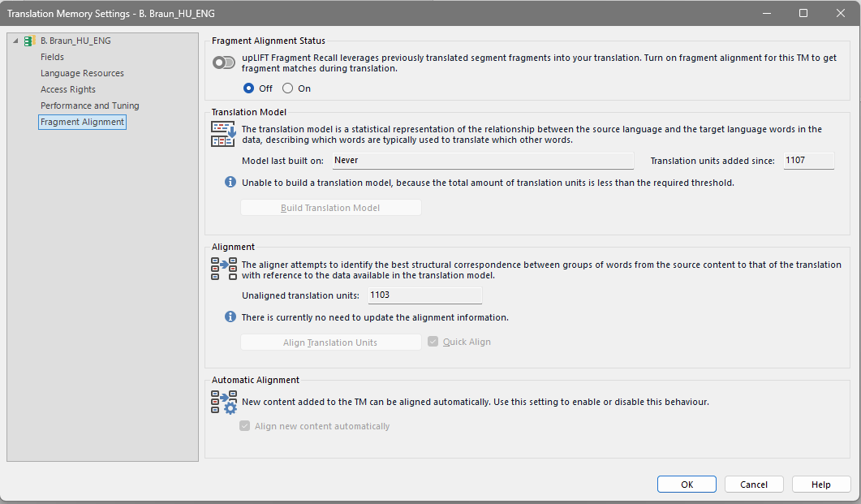Select the On radio button
Viewport: 861px width, 504px height.
point(287,88)
